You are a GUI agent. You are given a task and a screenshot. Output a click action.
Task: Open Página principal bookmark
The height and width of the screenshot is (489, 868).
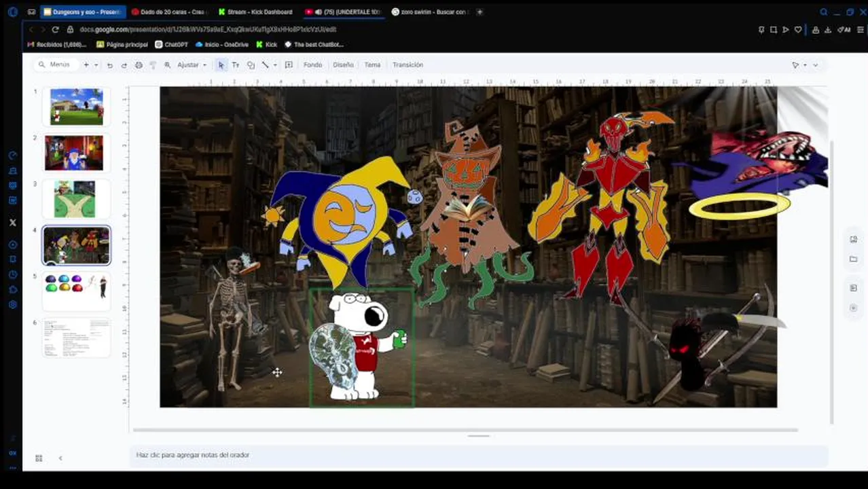point(122,45)
